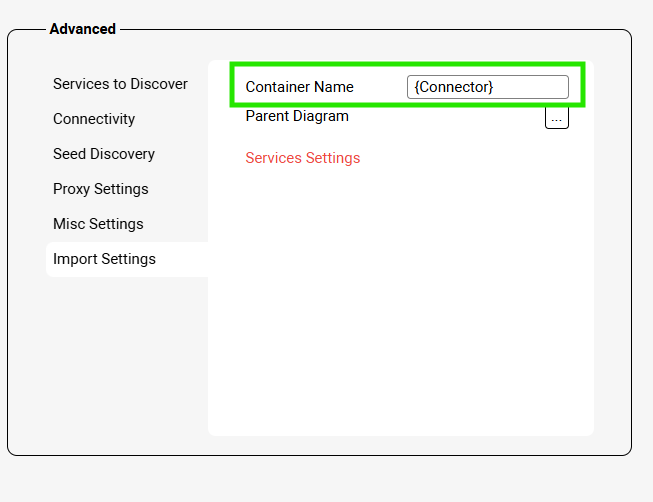Select the Import Settings tab
Screen dimensions: 653x502
104,259
